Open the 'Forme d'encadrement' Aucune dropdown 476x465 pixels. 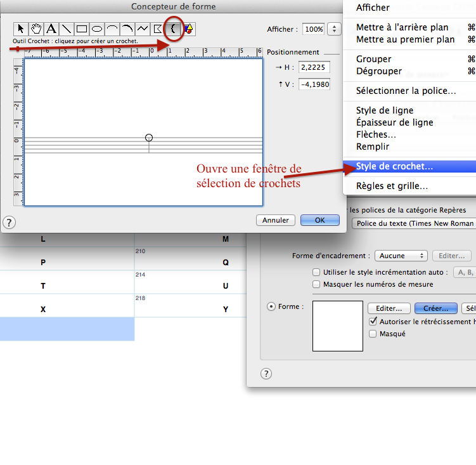(x=401, y=256)
